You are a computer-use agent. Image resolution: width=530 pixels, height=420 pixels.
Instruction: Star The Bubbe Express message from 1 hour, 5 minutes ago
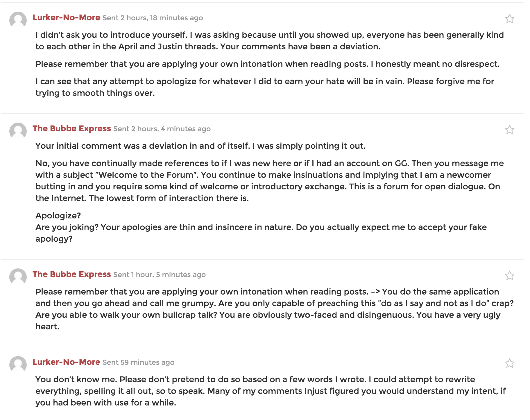[x=509, y=276]
